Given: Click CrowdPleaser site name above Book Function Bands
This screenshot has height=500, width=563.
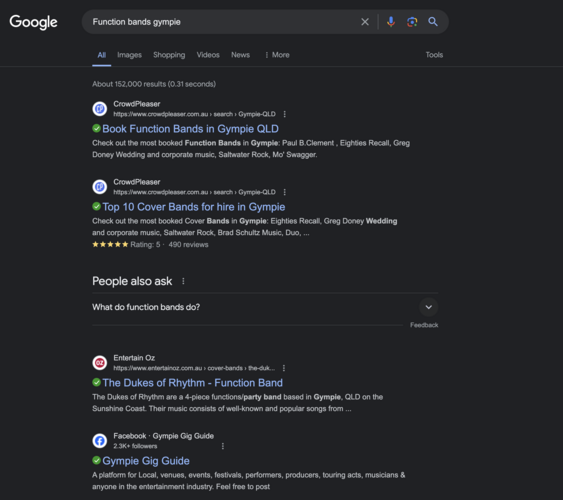Looking at the screenshot, I should click(x=136, y=104).
